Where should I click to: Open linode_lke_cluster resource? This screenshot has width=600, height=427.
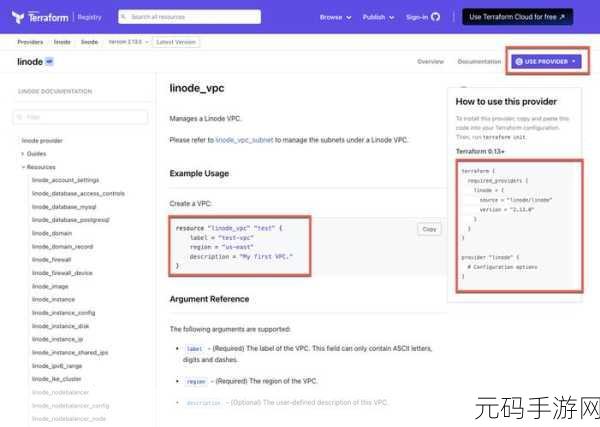click(x=57, y=379)
